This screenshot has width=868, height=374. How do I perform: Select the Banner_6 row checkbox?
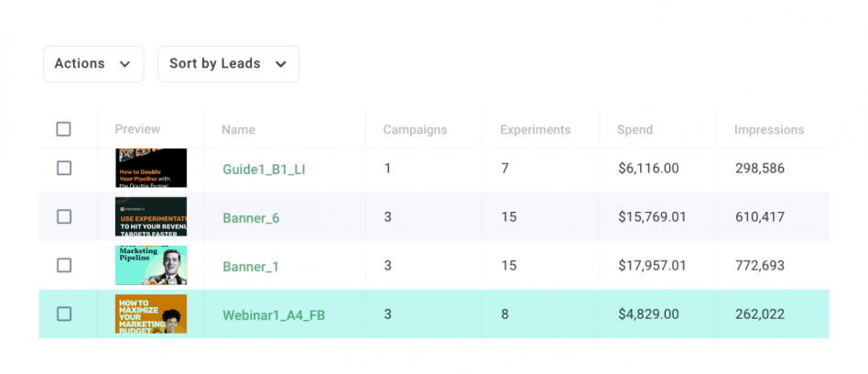[x=63, y=217]
